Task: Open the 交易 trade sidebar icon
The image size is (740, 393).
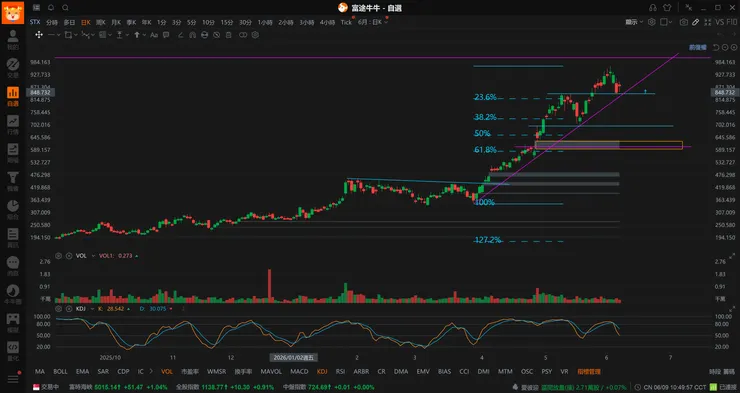Action: click(x=13, y=68)
